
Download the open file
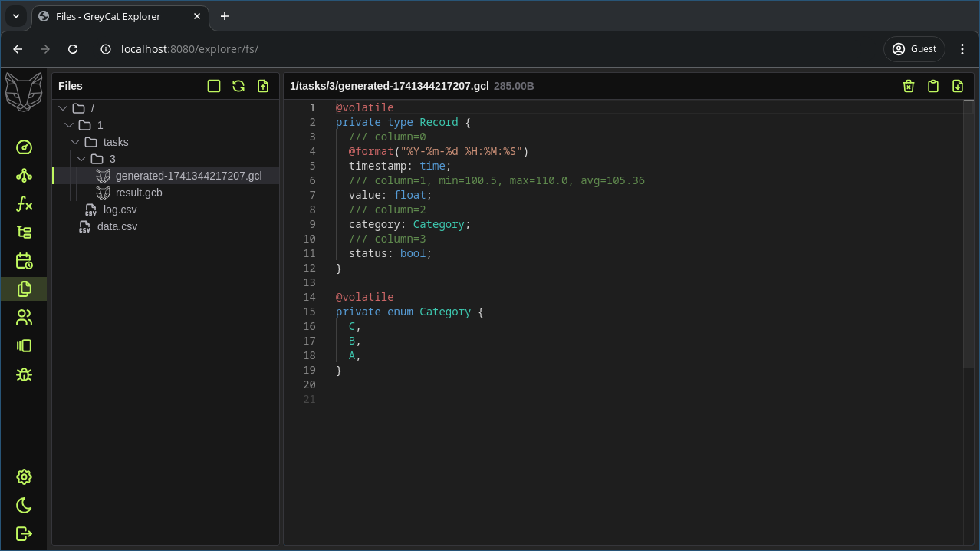958,86
